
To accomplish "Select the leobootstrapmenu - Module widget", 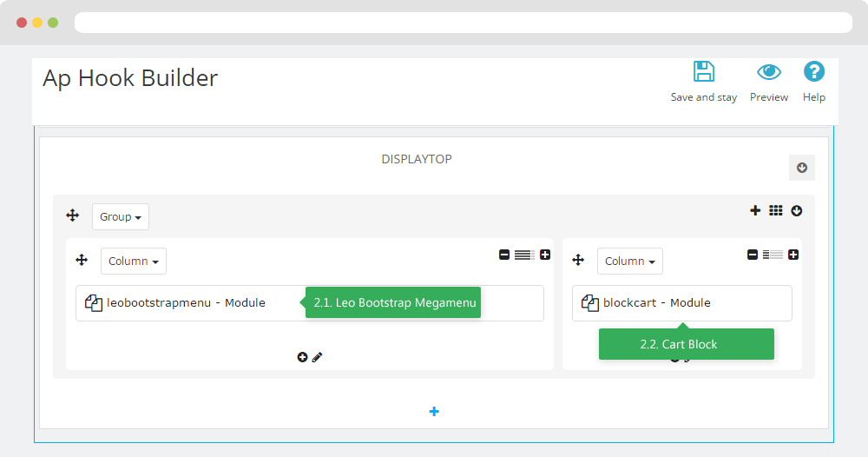I will [310, 303].
